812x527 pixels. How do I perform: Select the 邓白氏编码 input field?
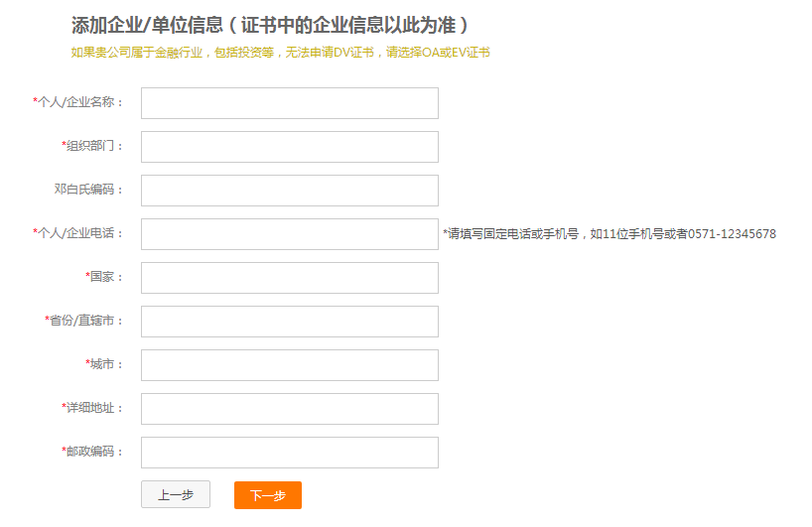pos(289,191)
